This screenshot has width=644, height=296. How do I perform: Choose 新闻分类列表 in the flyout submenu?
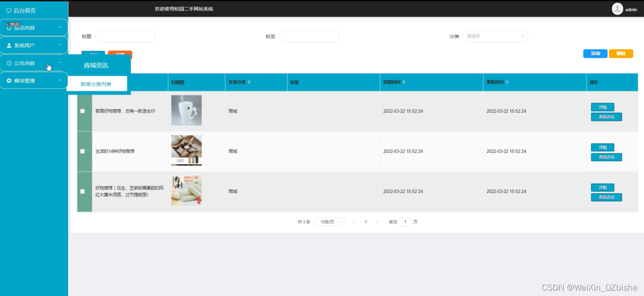(x=96, y=84)
